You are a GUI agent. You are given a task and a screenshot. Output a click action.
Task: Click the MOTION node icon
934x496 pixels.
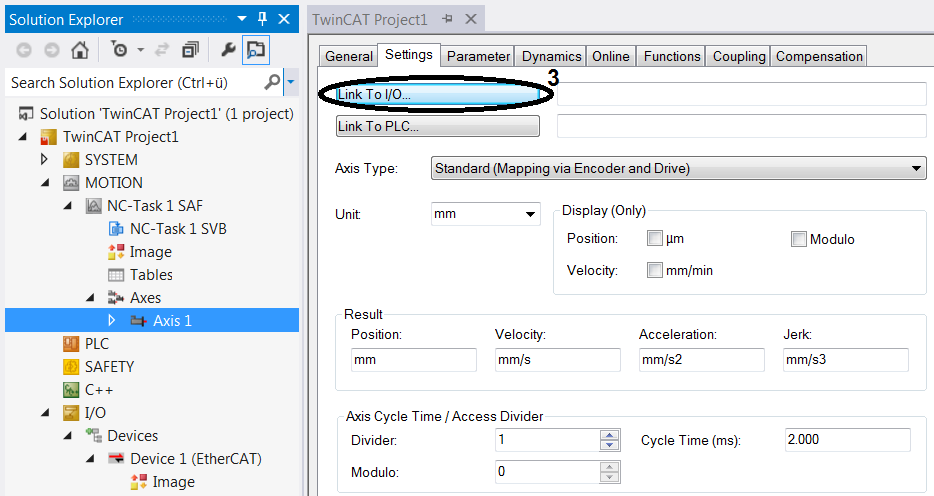tap(71, 183)
